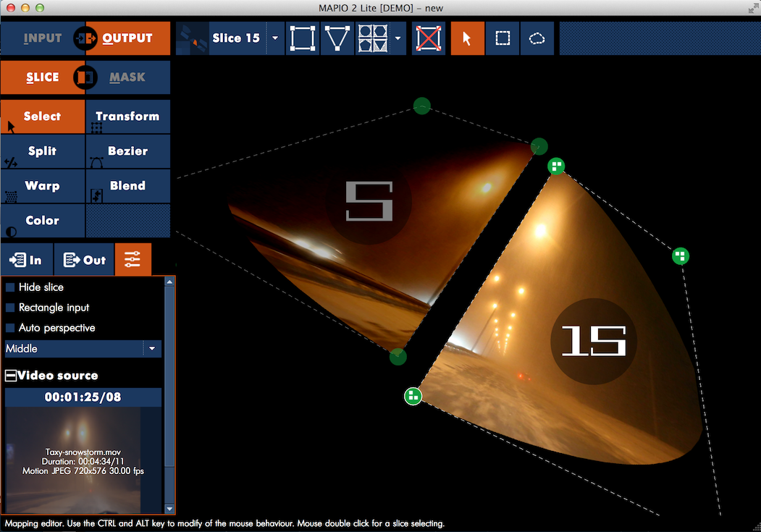Click the delete slice tool with red X
This screenshot has width=761, height=532.
pos(429,38)
